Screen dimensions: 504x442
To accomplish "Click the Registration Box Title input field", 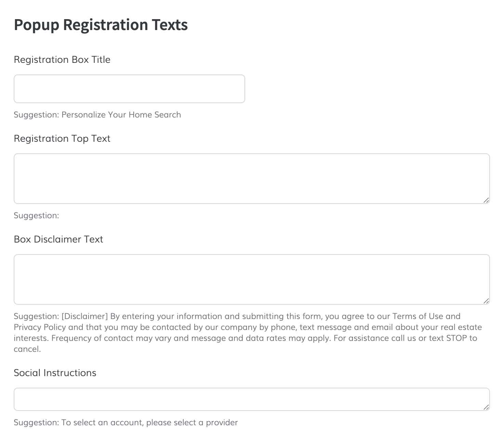I will coord(129,89).
